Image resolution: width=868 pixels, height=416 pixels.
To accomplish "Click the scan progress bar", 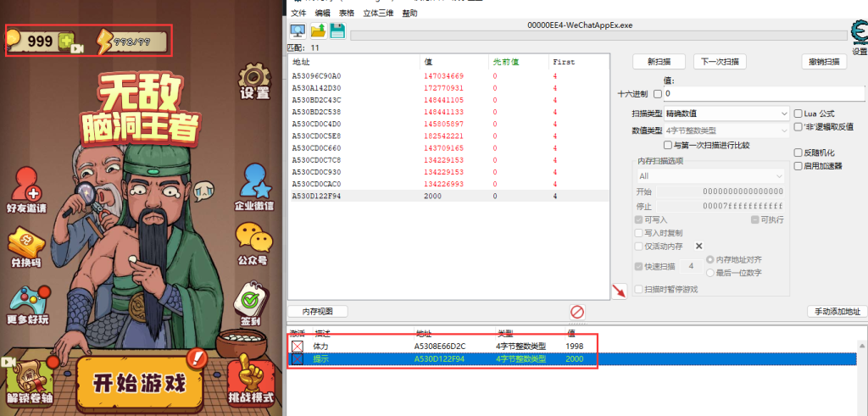I will pyautogui.click(x=598, y=36).
